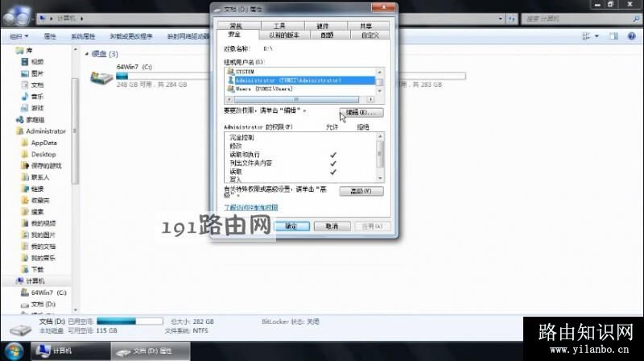Open the 下载 folder
644x361 pixels.
37,269
